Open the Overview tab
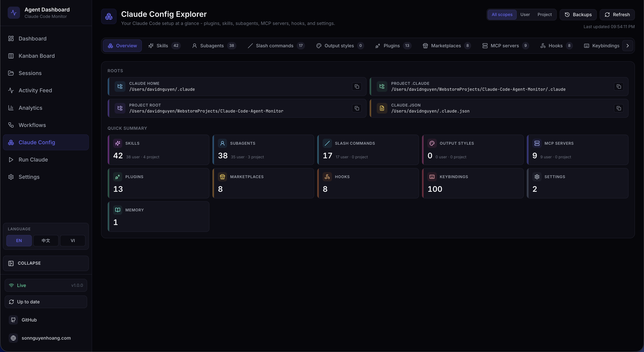The image size is (644, 352). click(122, 46)
